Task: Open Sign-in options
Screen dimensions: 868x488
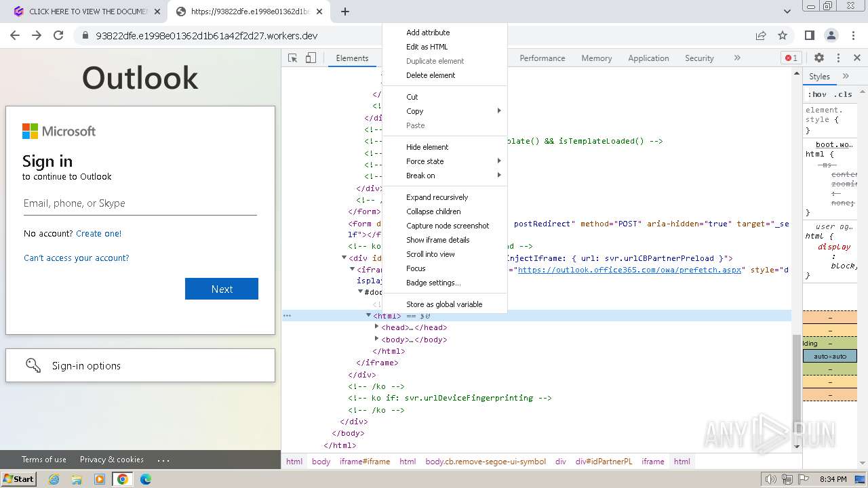Action: pyautogui.click(x=140, y=365)
